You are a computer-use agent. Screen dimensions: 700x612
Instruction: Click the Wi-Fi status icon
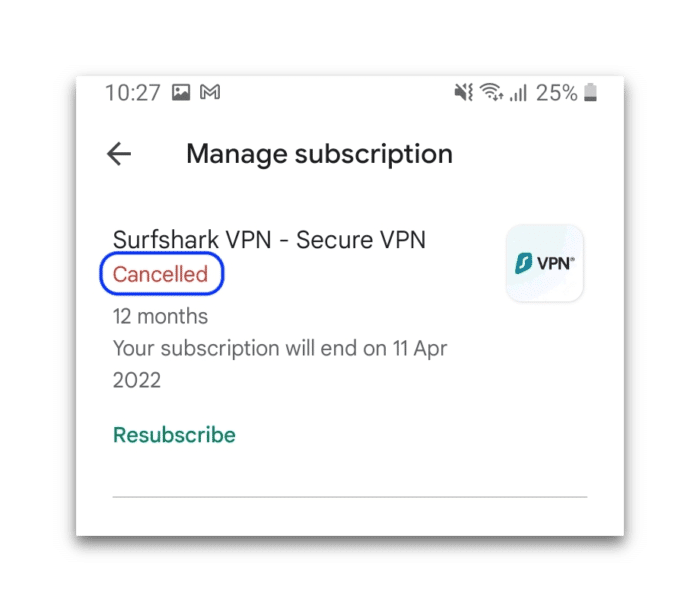coord(491,93)
